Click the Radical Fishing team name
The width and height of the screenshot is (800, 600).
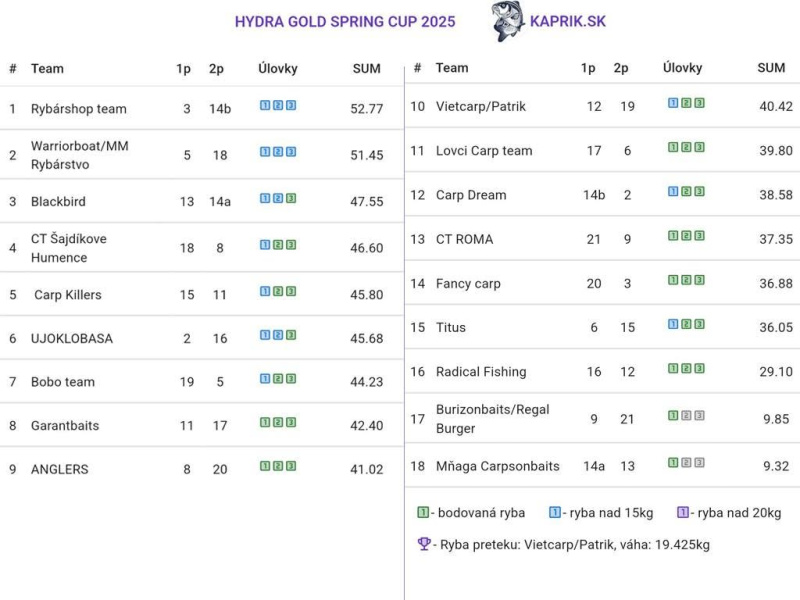[481, 371]
